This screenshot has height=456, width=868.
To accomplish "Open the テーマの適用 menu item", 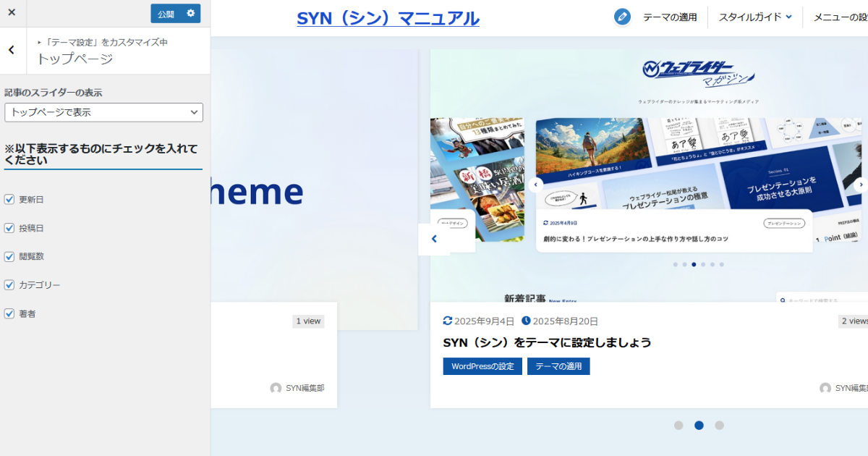I will point(670,17).
